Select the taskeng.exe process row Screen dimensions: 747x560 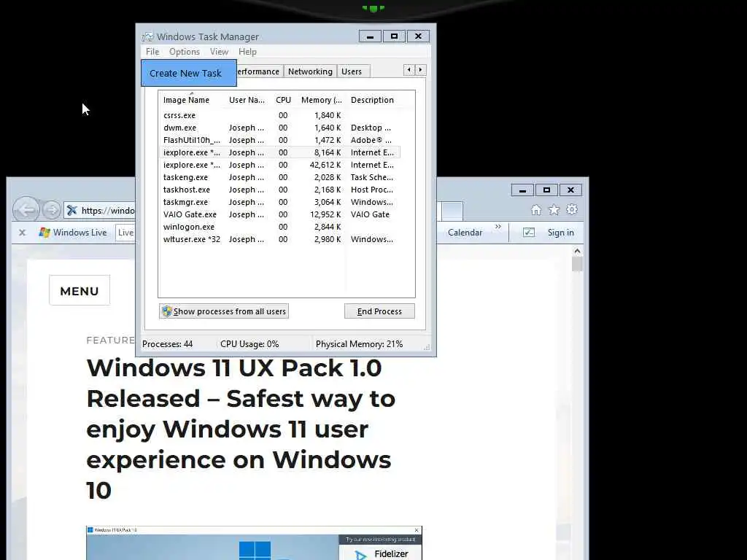pyautogui.click(x=279, y=177)
